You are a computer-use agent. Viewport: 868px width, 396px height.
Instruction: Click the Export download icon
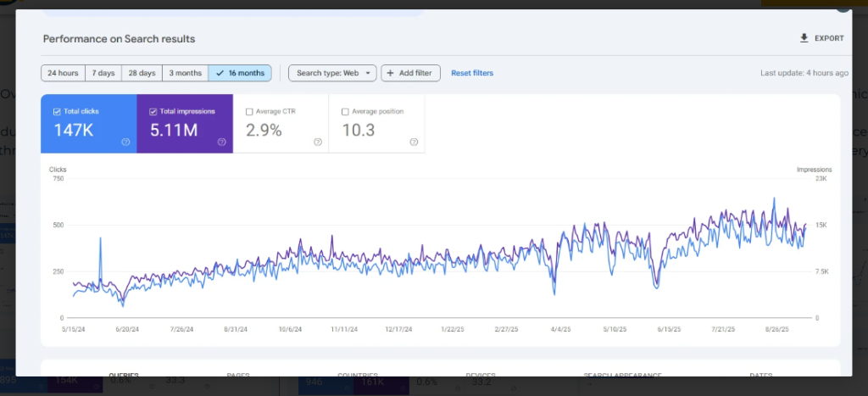tap(804, 38)
